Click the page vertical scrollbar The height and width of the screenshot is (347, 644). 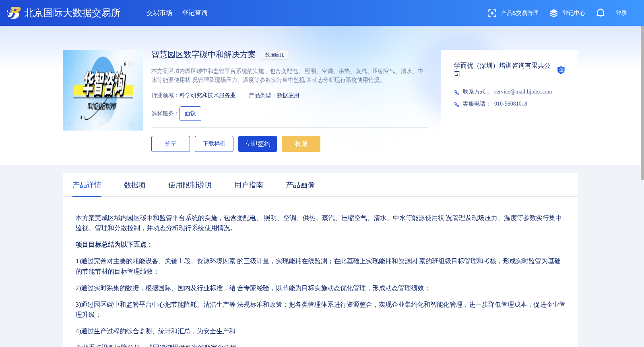pyautogui.click(x=642, y=103)
